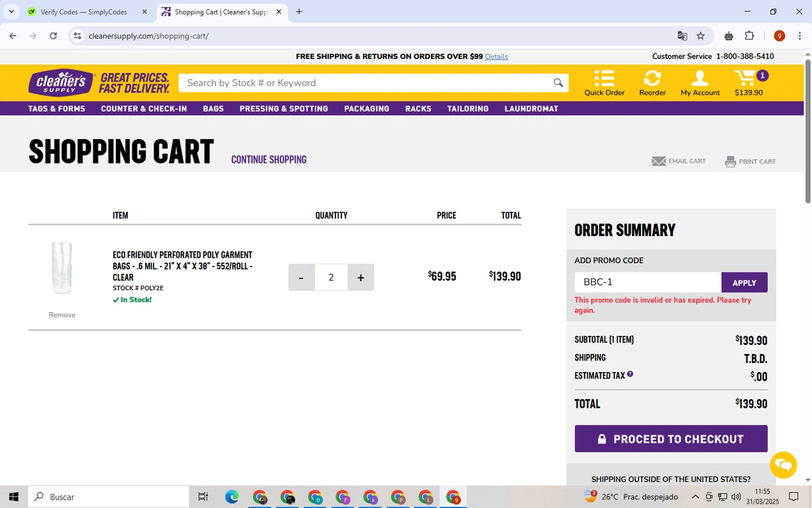Open the Bags menu
This screenshot has width=812, height=508.
coord(213,109)
